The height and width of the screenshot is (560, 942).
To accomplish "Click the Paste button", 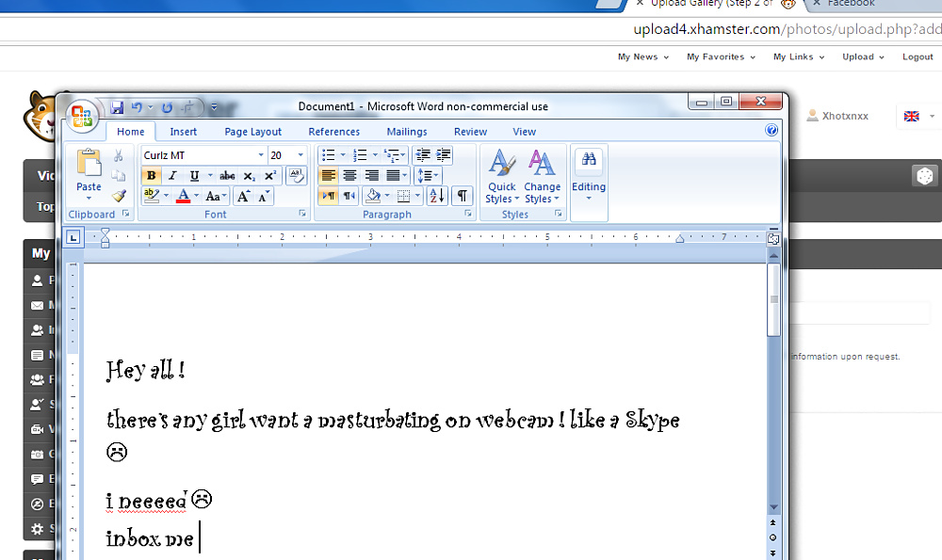I will click(89, 175).
